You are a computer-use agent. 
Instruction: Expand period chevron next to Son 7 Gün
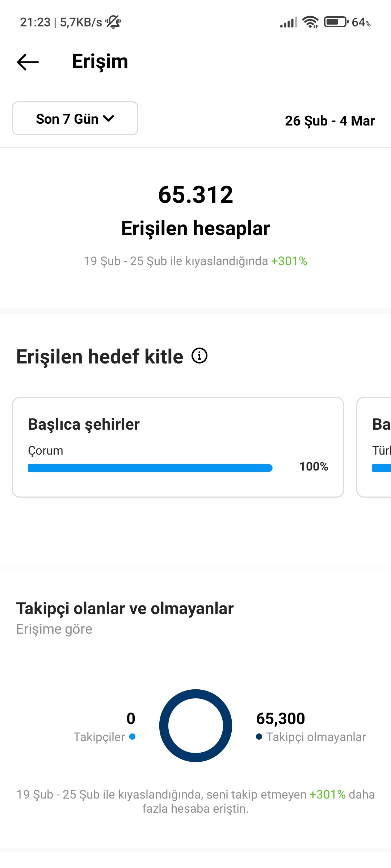[109, 118]
